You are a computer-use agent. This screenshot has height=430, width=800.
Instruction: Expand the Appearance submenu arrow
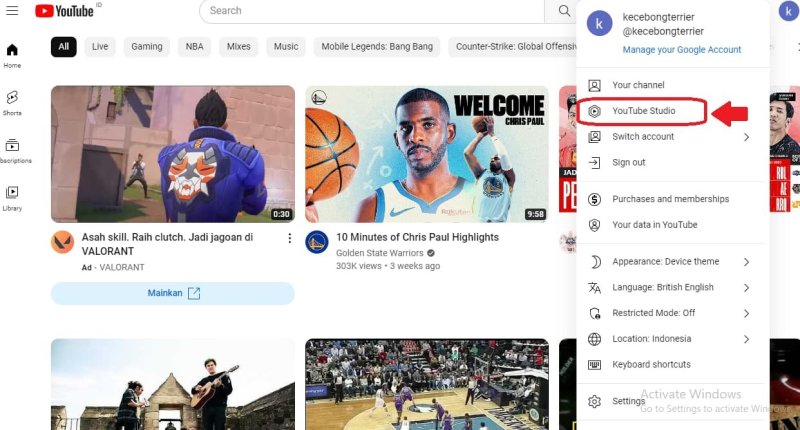click(746, 262)
